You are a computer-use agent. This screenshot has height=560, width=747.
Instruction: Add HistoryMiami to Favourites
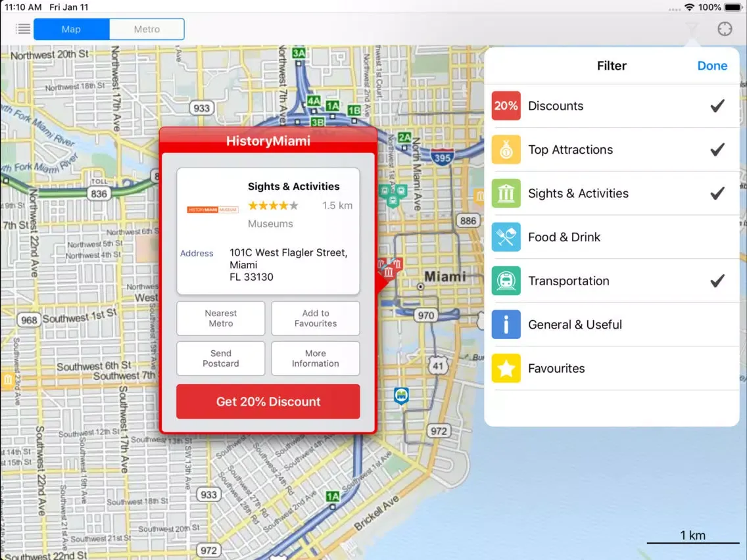[x=316, y=318]
